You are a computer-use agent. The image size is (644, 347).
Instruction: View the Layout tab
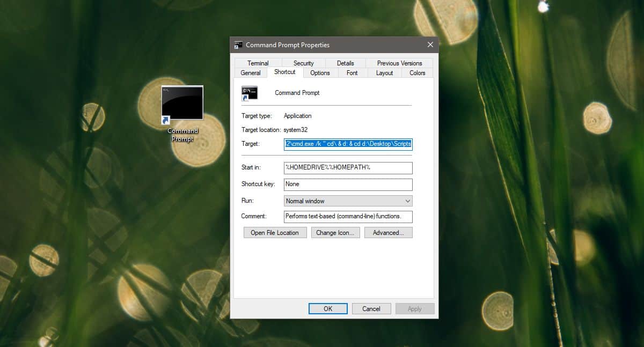tap(384, 72)
